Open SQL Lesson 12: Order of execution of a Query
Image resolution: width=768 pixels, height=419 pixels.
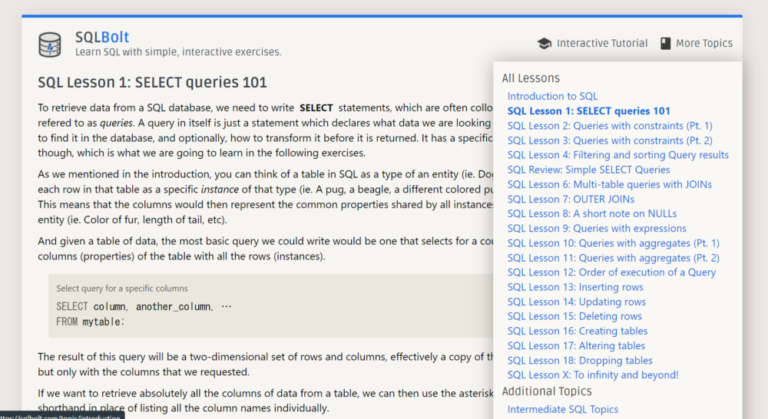tap(611, 272)
